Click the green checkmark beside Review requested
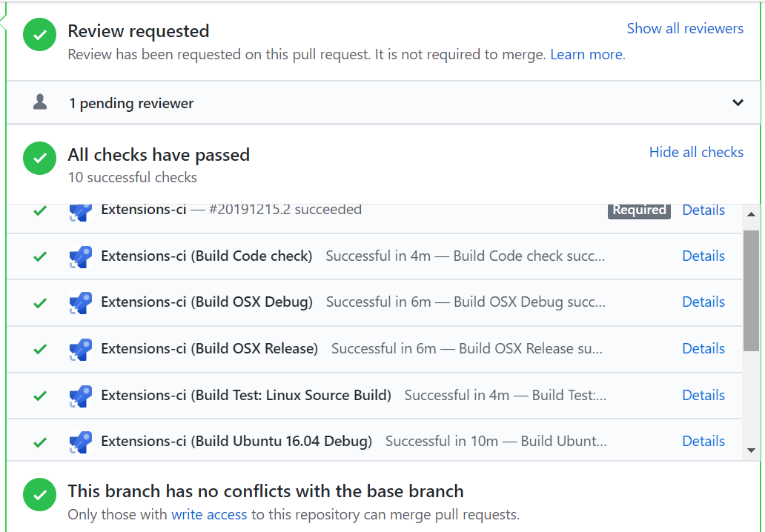Image resolution: width=765 pixels, height=532 pixels. coord(39,34)
